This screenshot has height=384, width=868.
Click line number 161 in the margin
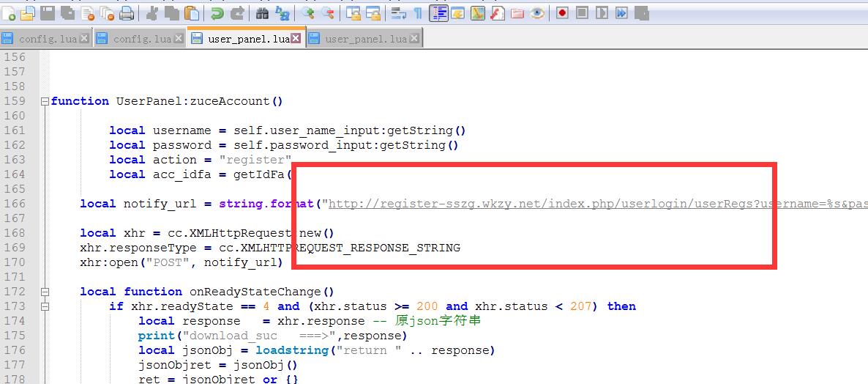pyautogui.click(x=15, y=130)
